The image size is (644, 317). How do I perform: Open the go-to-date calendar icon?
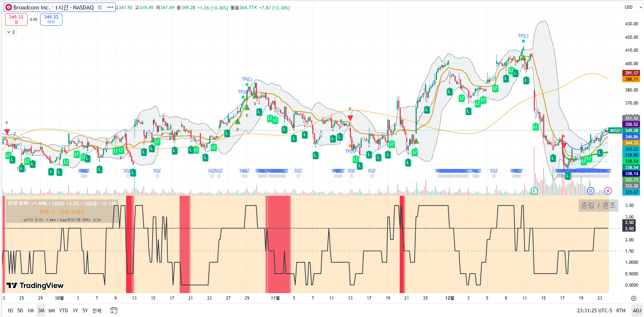pos(113,310)
